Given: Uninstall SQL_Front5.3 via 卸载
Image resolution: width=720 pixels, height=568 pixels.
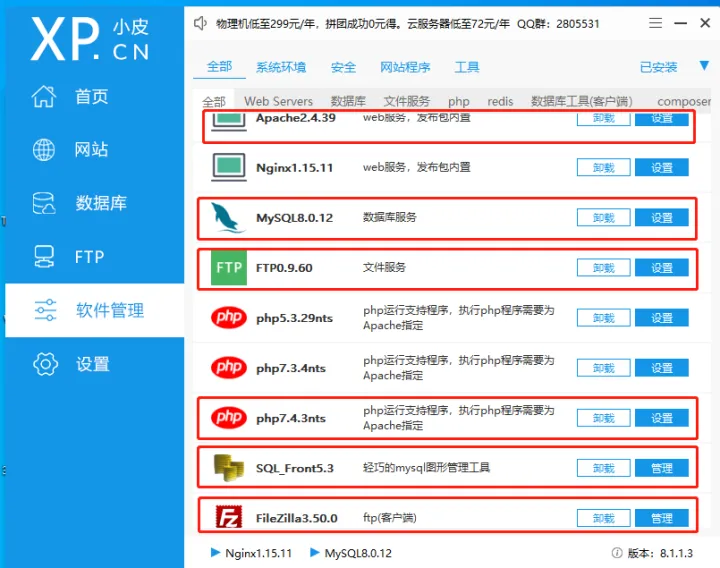Looking at the screenshot, I should pyautogui.click(x=603, y=468).
